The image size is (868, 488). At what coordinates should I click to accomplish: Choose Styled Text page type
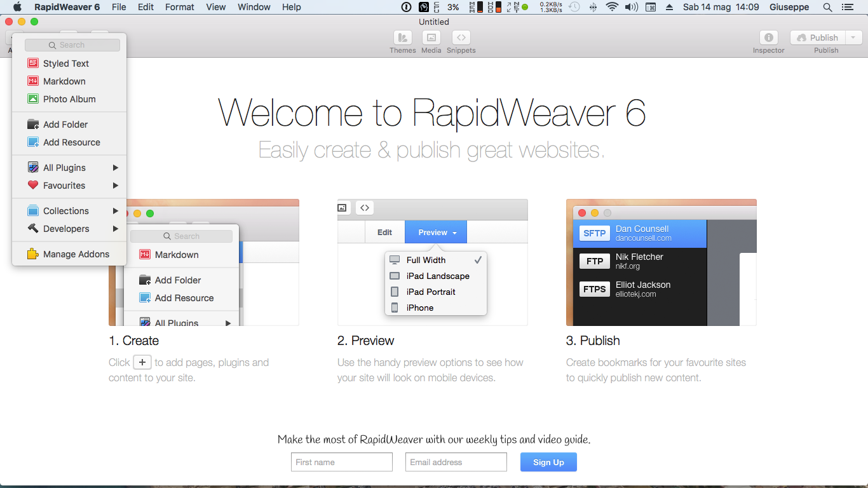[x=69, y=64]
